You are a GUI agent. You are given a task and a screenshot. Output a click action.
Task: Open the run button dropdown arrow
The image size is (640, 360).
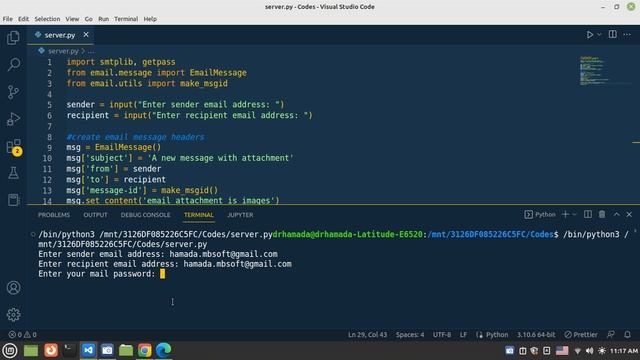point(599,35)
